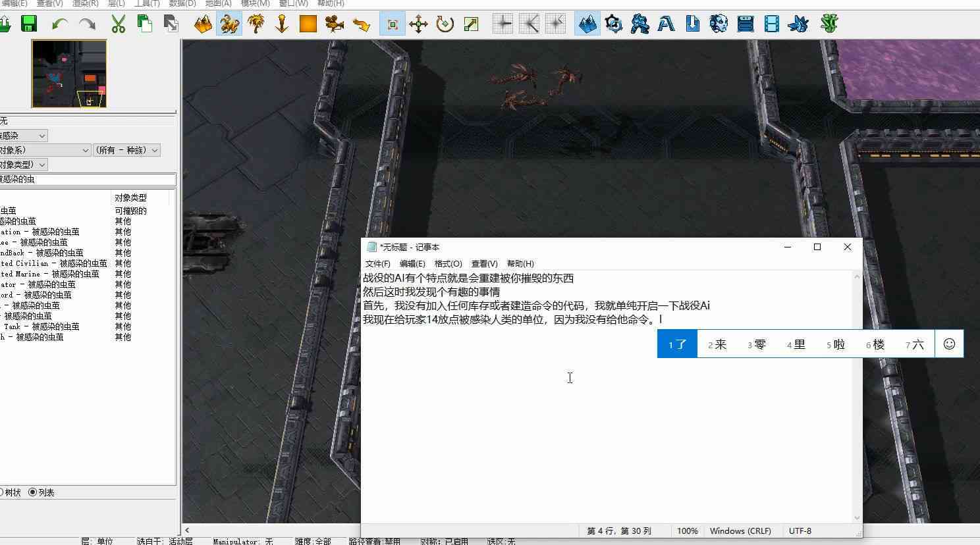The height and width of the screenshot is (545, 980).
Task: Open the race filter dropdown (所有 - 种族)
Action: [x=126, y=150]
